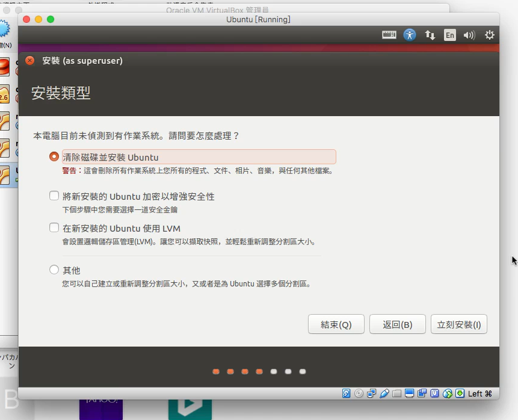Click the Ubuntu [Running] title bar text
Viewport: 518px width, 420px height.
tap(258, 19)
